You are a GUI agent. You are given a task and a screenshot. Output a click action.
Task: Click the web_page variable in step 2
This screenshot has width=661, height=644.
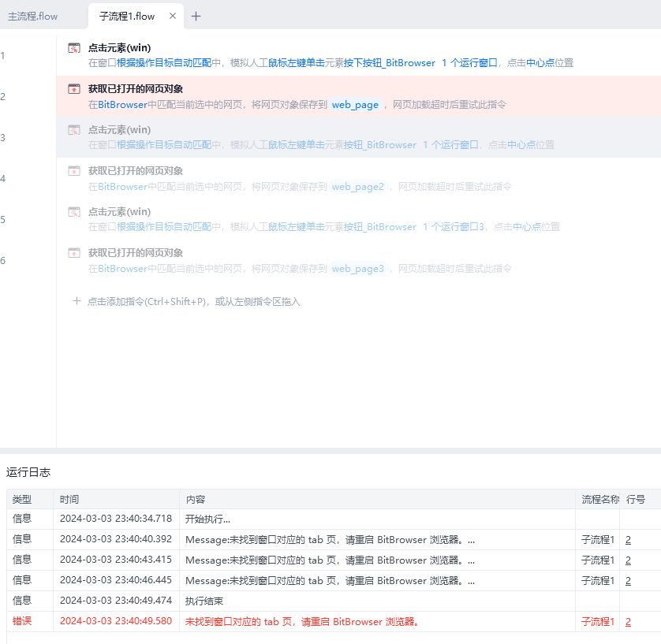point(355,104)
